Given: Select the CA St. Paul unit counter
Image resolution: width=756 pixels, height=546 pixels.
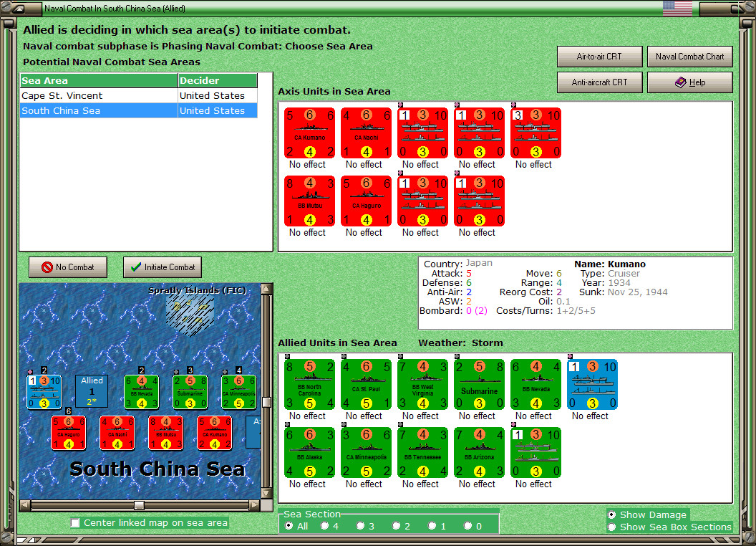Looking at the screenshot, I should (x=366, y=385).
